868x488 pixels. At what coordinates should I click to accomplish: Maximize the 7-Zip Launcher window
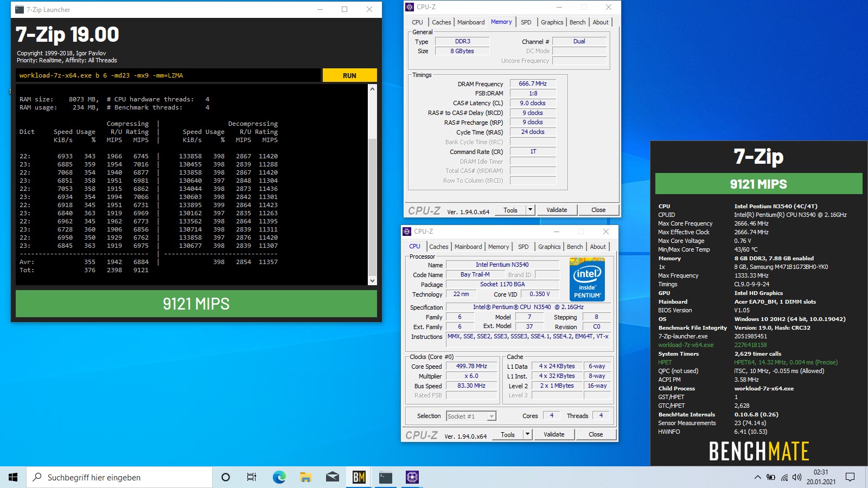[x=344, y=9]
